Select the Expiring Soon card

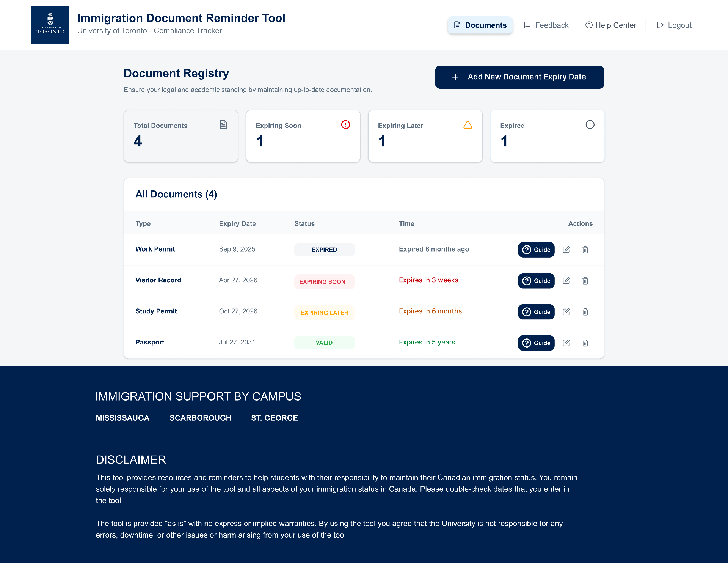(x=303, y=136)
